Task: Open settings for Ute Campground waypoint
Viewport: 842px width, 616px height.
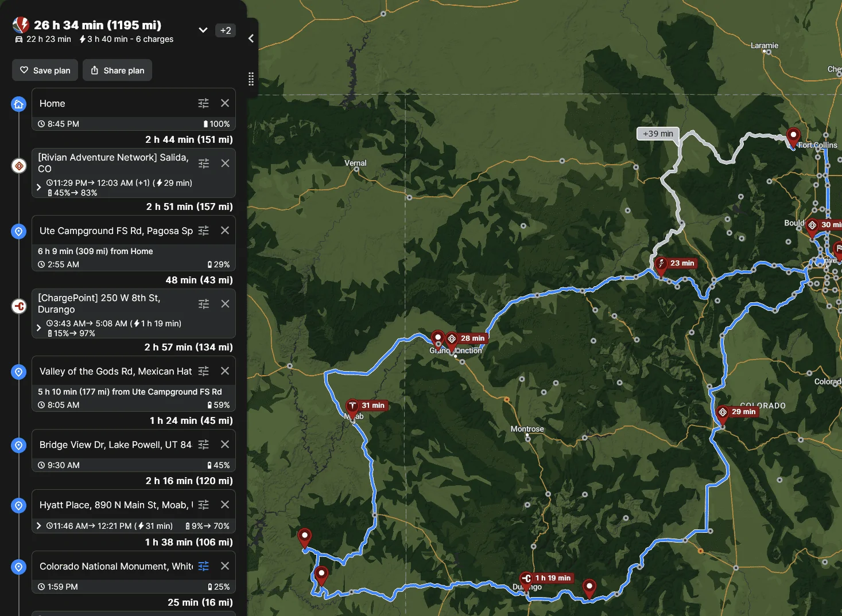Action: (204, 231)
